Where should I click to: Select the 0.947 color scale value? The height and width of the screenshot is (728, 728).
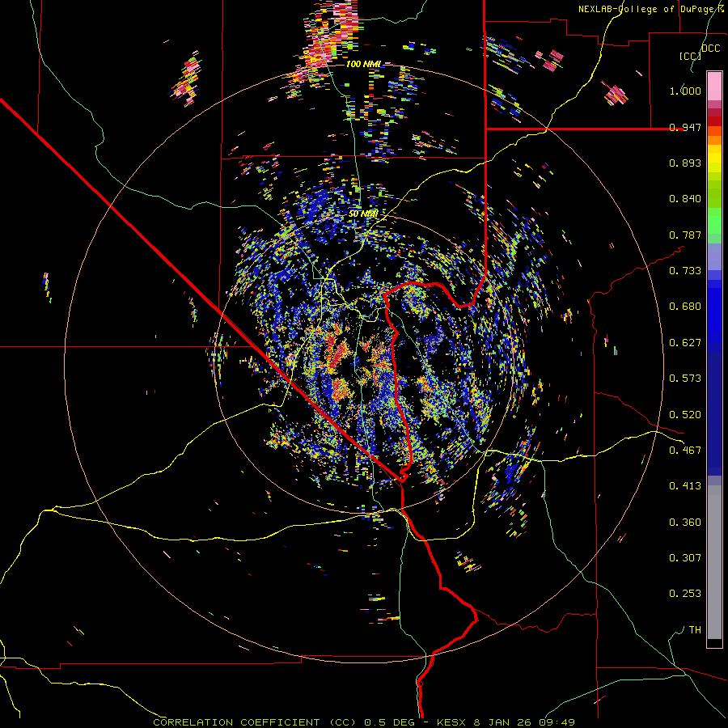[685, 127]
